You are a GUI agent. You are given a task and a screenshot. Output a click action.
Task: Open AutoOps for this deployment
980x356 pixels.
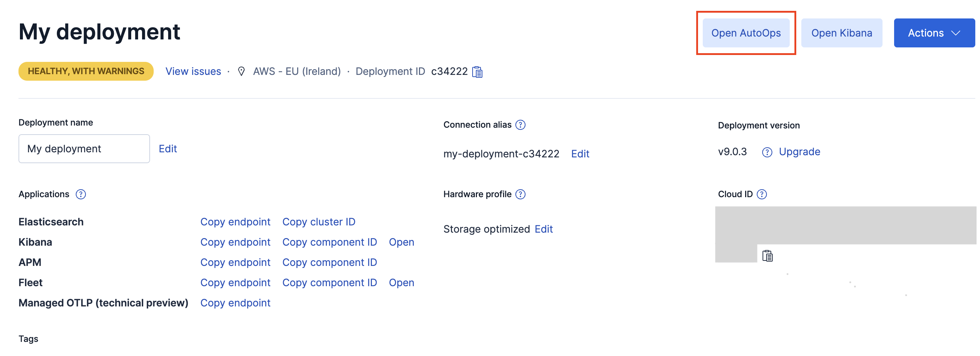click(746, 33)
